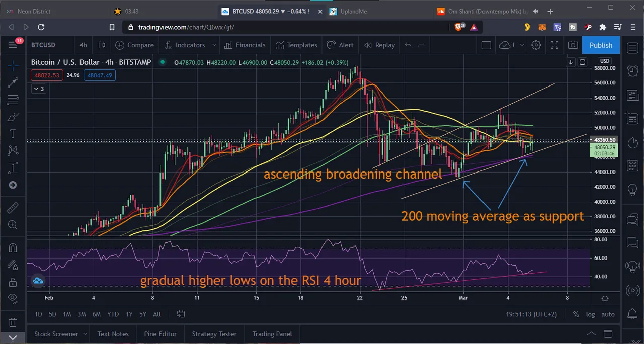Select the 1D date range
644x344 pixels.
(x=38, y=314)
